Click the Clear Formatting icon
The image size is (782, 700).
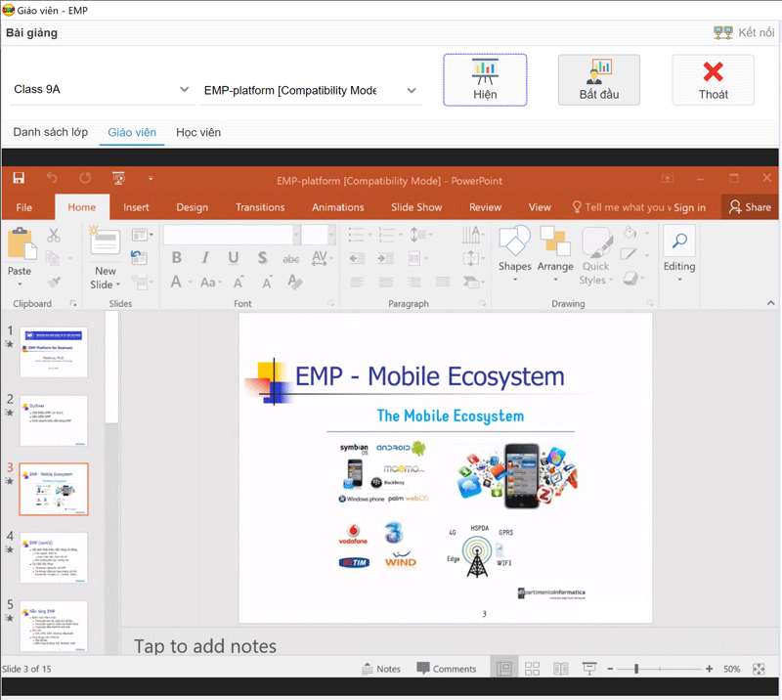pos(295,283)
